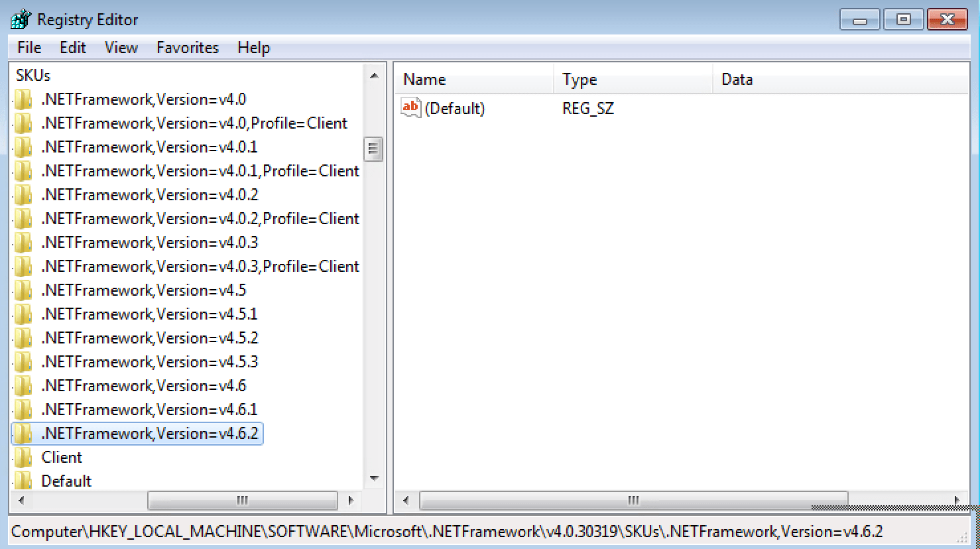This screenshot has height=549, width=980.
Task: Click folder icon of Version=v4.0.3,Profile=Client key
Action: pos(23,267)
